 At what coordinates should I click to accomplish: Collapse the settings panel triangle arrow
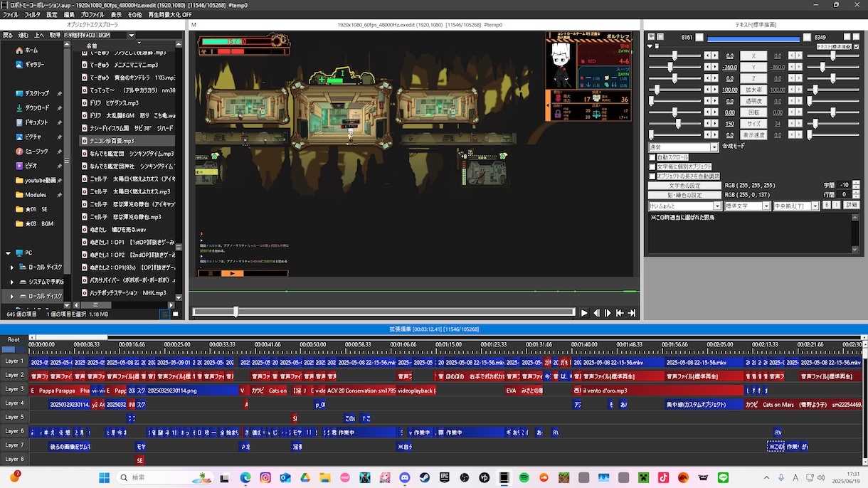tap(648, 46)
